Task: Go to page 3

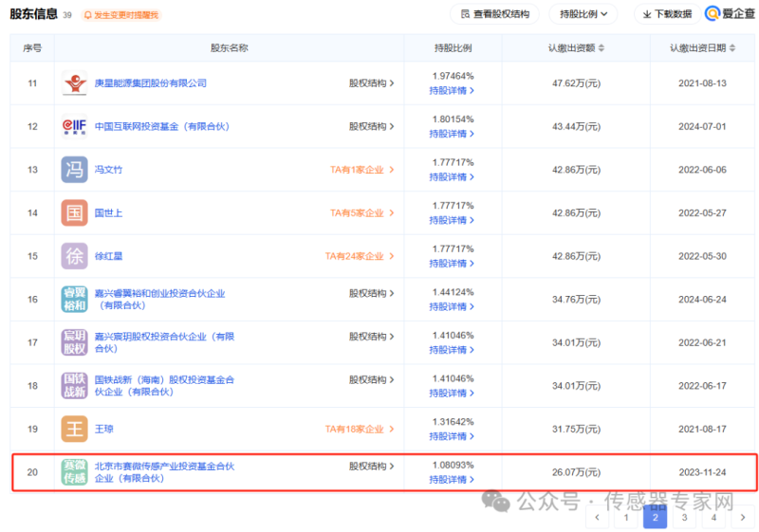Action: point(684,518)
